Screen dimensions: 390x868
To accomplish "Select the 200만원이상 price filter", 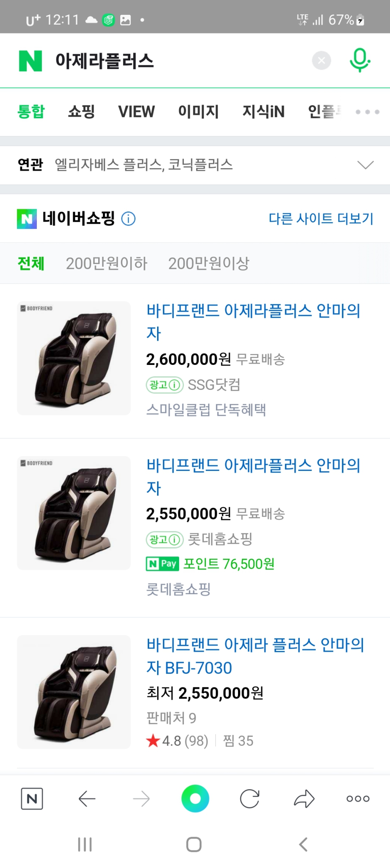I will [x=208, y=263].
